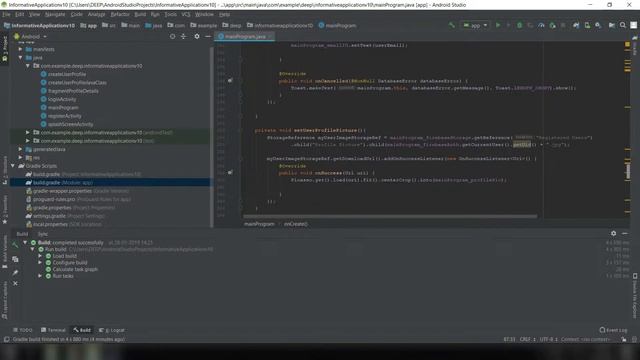Sync project with Gradle files icon

576,25
